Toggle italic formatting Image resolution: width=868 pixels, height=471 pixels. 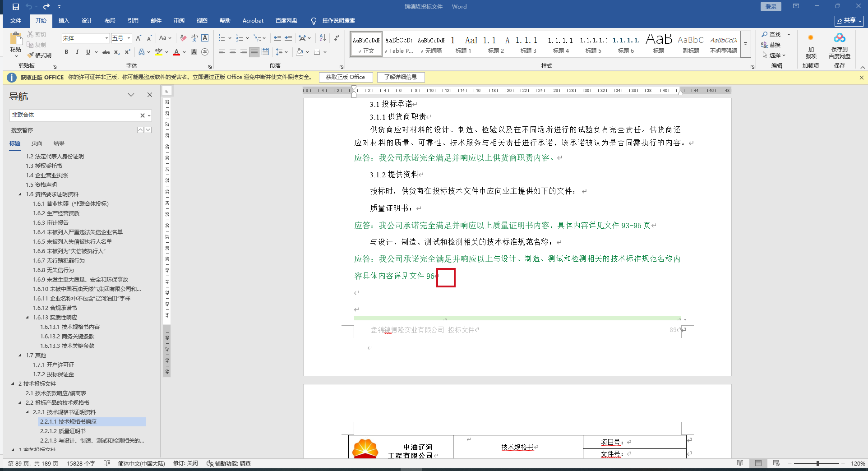pos(77,52)
